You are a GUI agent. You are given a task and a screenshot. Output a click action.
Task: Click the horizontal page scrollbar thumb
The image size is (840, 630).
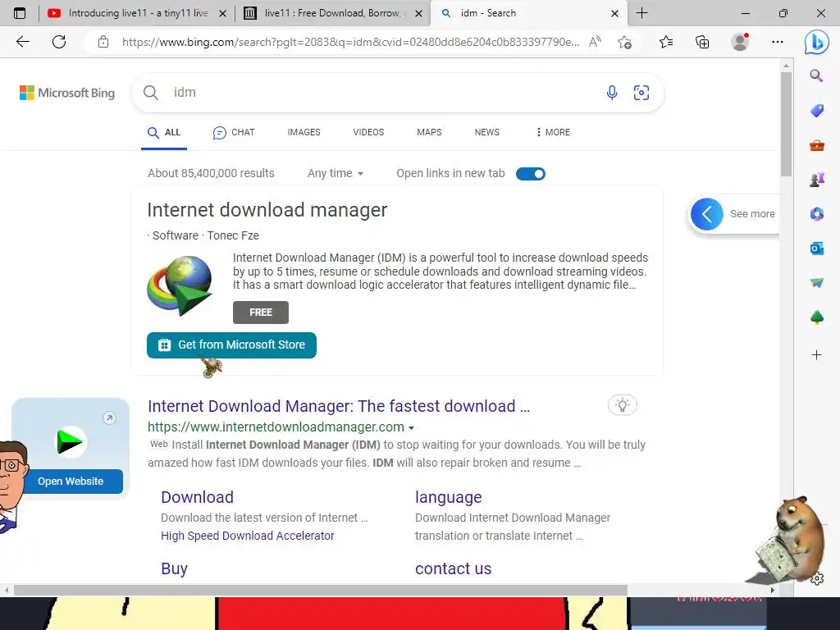click(x=321, y=591)
